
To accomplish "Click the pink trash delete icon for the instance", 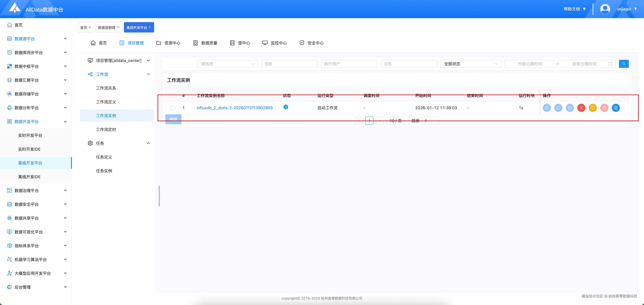I will [x=604, y=108].
